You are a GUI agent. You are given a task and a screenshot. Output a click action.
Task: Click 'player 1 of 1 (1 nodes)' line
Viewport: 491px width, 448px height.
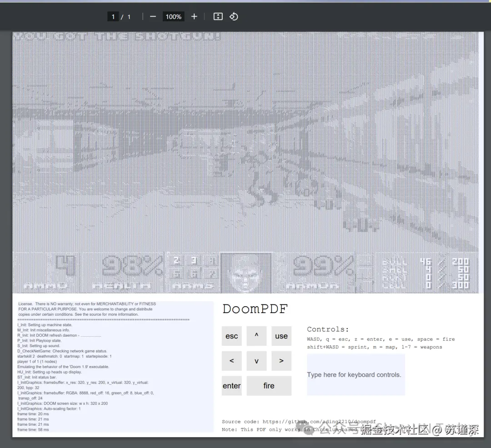pos(37,362)
